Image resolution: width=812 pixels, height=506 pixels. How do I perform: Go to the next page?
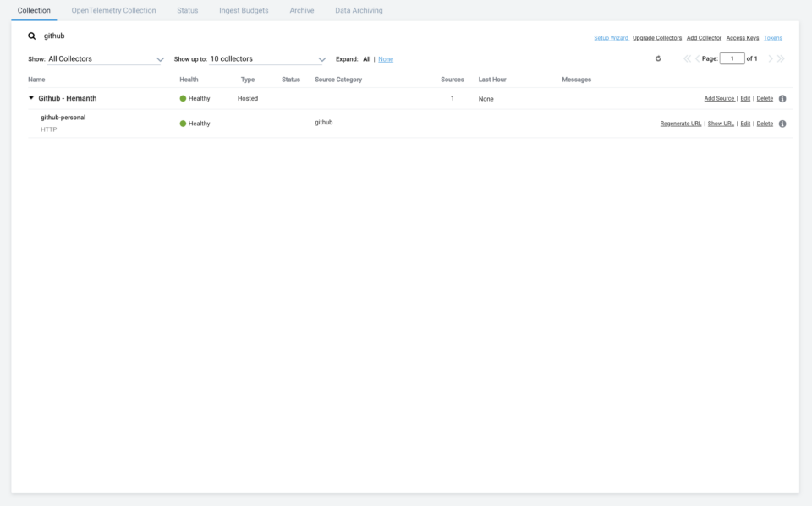(x=770, y=58)
